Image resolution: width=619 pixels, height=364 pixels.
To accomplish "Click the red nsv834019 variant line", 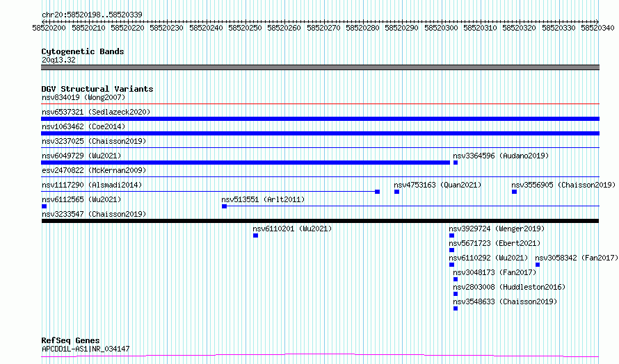I will (320, 104).
